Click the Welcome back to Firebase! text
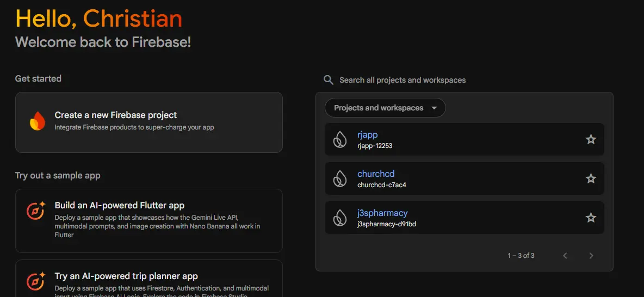Image resolution: width=644 pixels, height=297 pixels. pos(103,42)
